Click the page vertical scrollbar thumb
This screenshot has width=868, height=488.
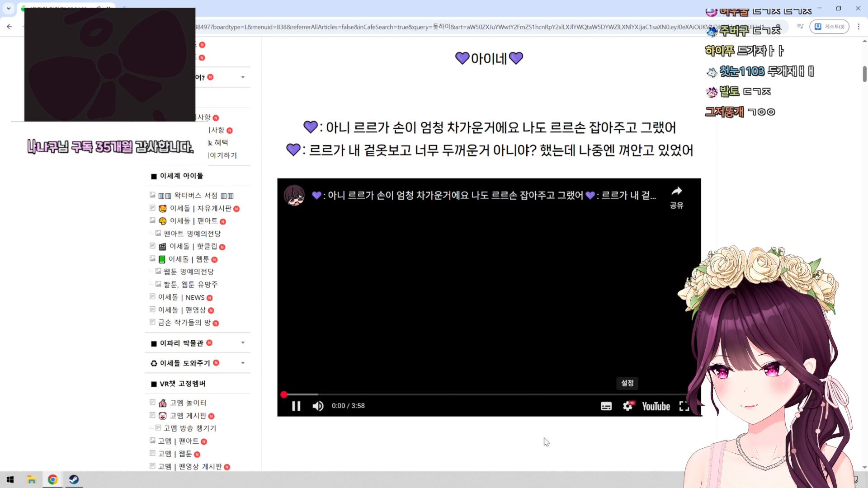tap(864, 74)
